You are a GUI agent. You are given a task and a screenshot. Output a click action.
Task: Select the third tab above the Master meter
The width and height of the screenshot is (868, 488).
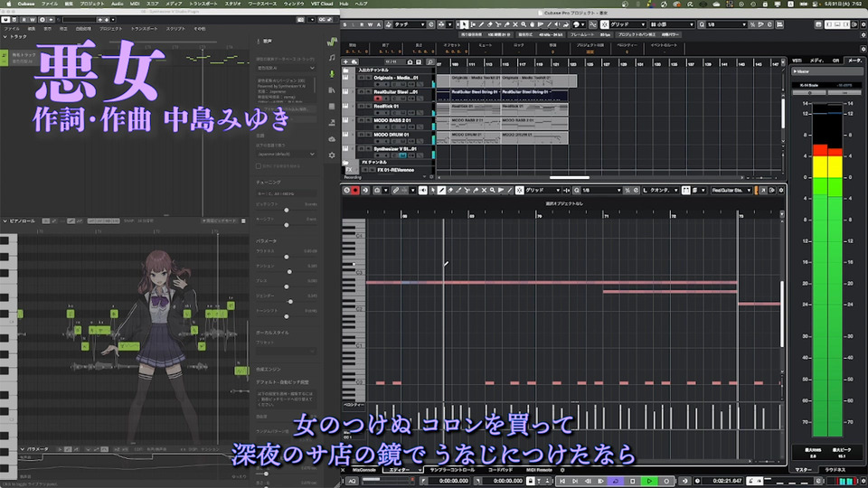tap(836, 61)
